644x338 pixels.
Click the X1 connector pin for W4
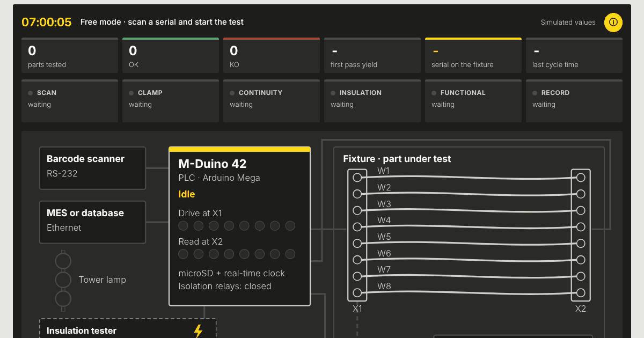pos(357,227)
